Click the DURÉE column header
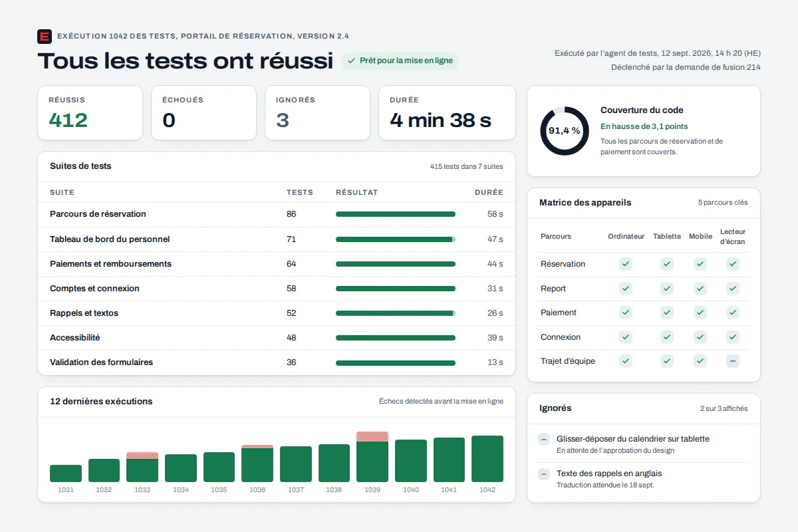The width and height of the screenshot is (798, 532). pos(489,192)
